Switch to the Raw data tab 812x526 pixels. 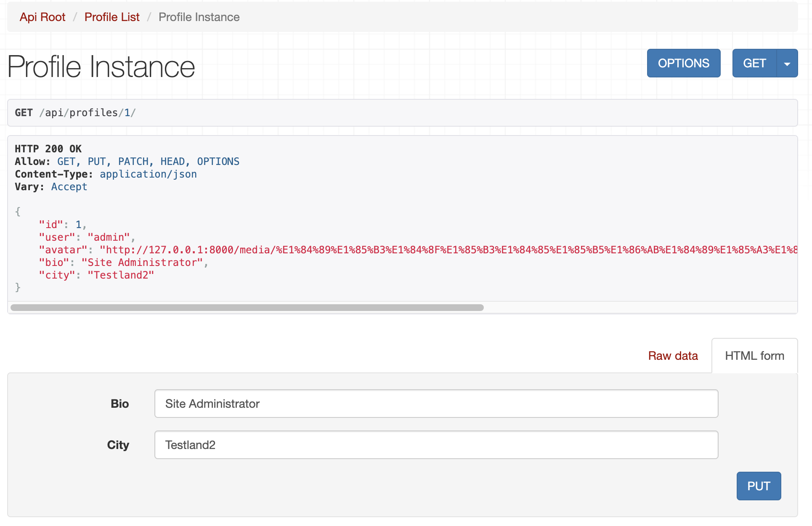(673, 356)
